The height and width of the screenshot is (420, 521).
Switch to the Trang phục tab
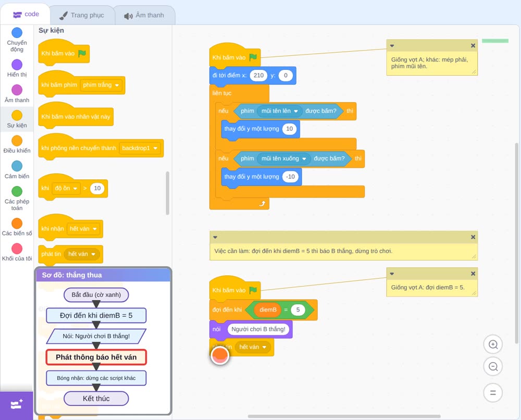82,15
